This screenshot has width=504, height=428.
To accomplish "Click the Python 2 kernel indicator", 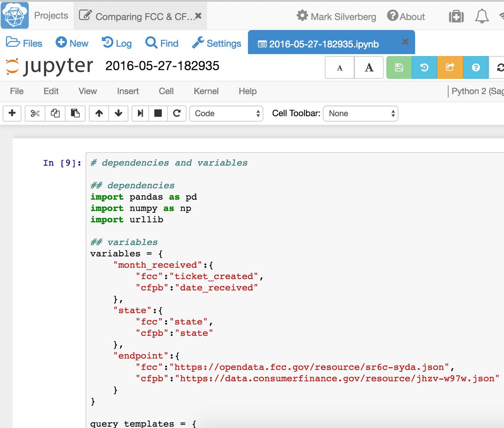I will [x=478, y=91].
